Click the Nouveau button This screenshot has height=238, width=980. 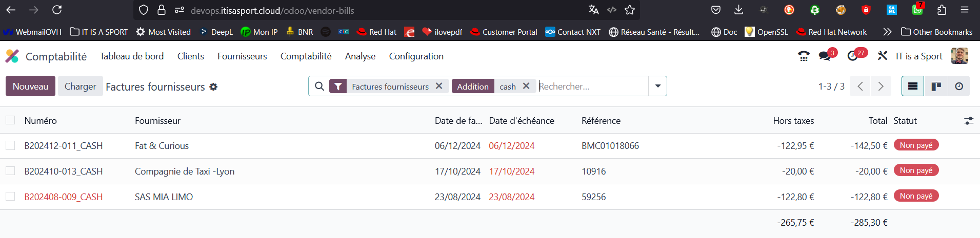click(x=30, y=86)
